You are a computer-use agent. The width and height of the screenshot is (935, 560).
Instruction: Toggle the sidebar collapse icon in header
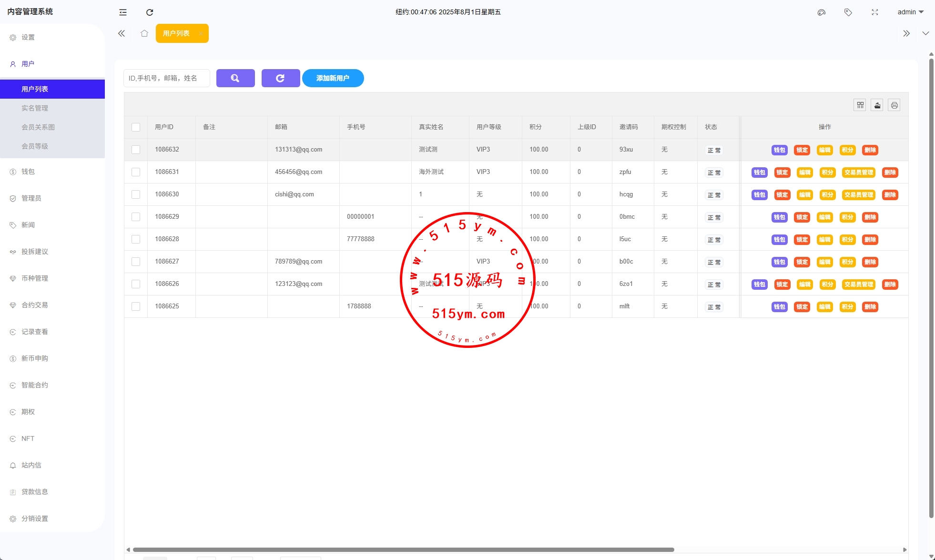(x=123, y=12)
